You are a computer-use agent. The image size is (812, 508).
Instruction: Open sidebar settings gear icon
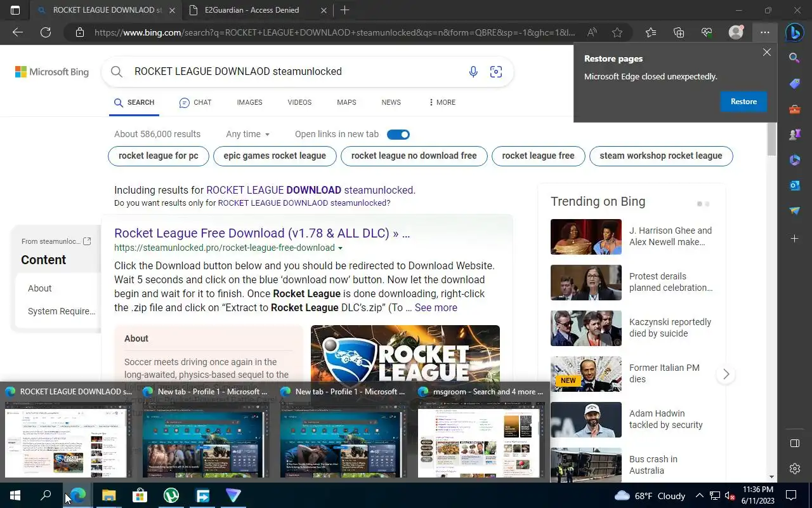pyautogui.click(x=795, y=469)
